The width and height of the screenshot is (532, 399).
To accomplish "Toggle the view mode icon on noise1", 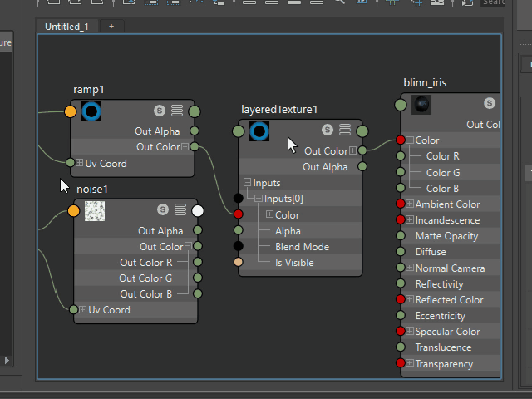I will point(180,210).
